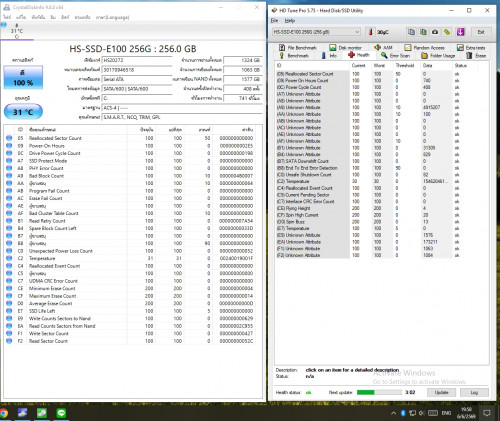Viewport: 500px width, 421px height.
Task: Click the Next update green progress bar
Action: point(379,392)
